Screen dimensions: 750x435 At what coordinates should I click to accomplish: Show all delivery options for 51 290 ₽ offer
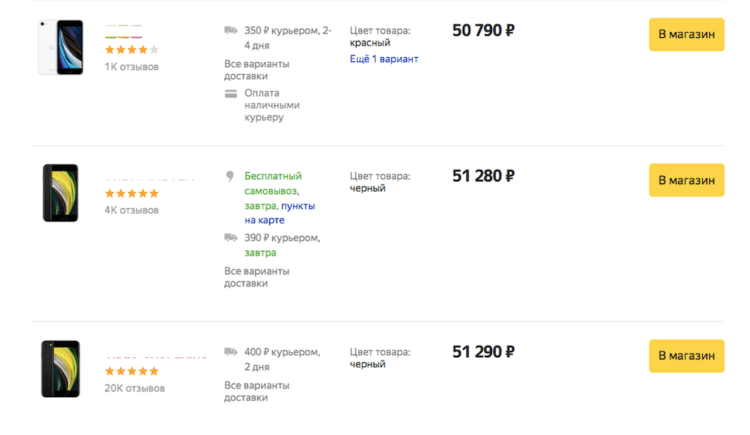coord(257,391)
